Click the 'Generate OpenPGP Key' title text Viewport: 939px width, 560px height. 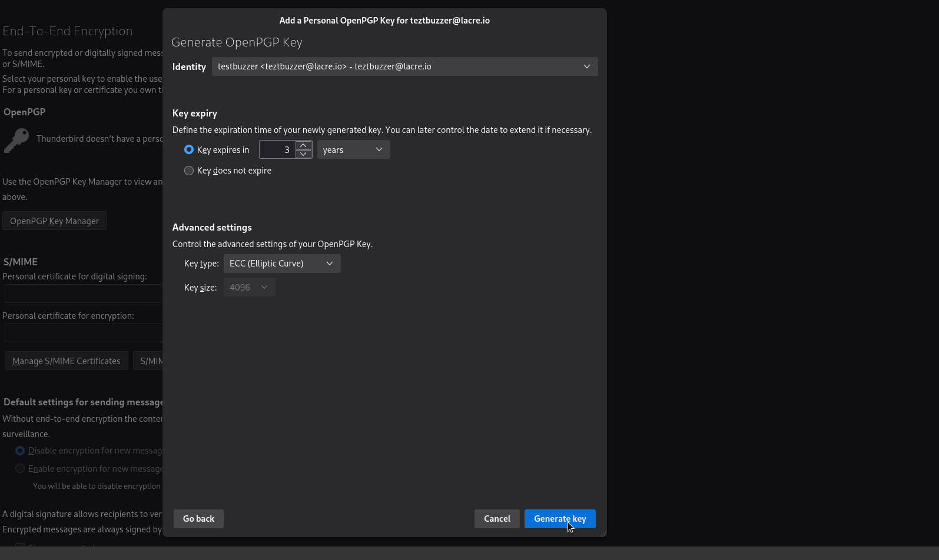[237, 42]
